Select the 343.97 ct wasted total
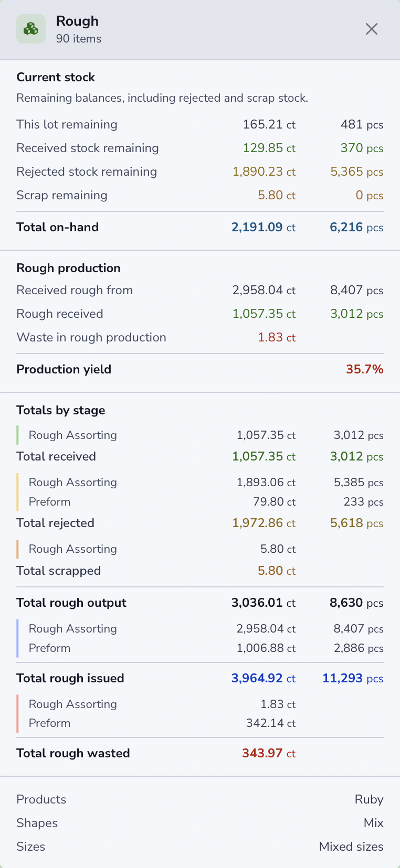The image size is (400, 868). coord(269,753)
